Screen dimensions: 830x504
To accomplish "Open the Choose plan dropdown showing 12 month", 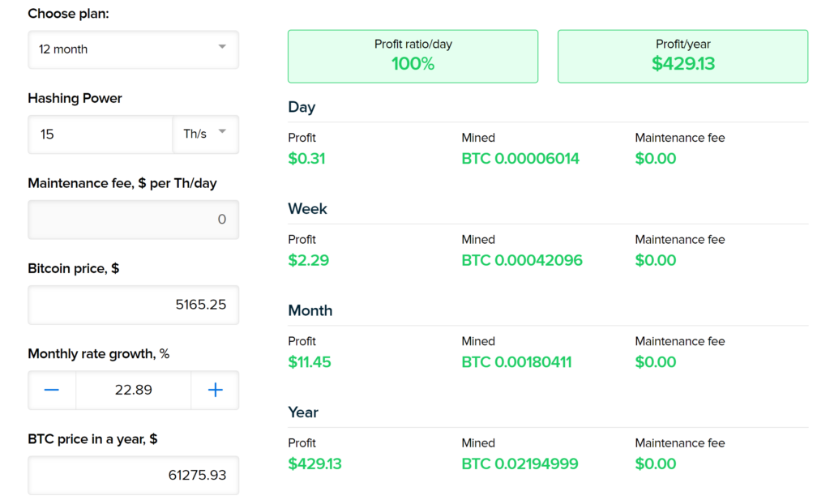I will pyautogui.click(x=133, y=49).
